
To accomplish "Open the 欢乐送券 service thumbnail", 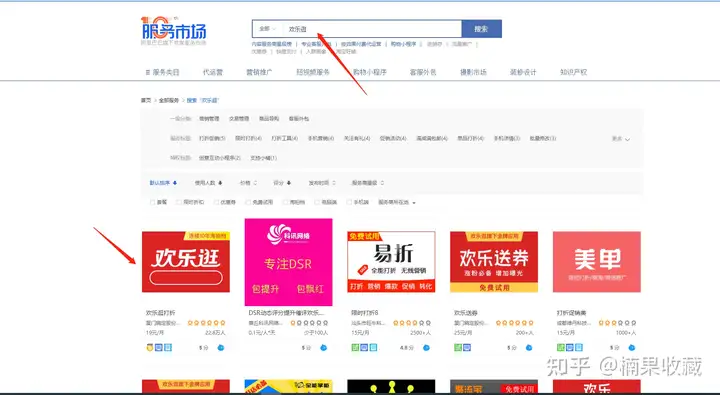I will point(494,262).
